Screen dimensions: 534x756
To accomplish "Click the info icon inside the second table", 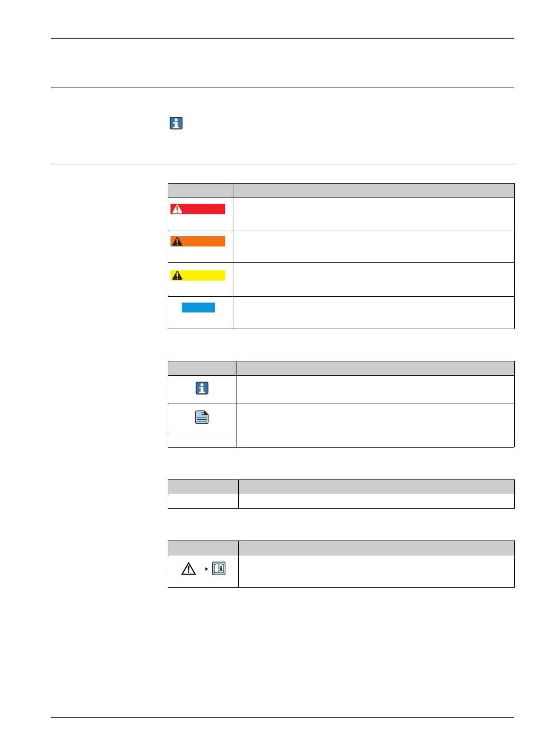I will click(202, 388).
